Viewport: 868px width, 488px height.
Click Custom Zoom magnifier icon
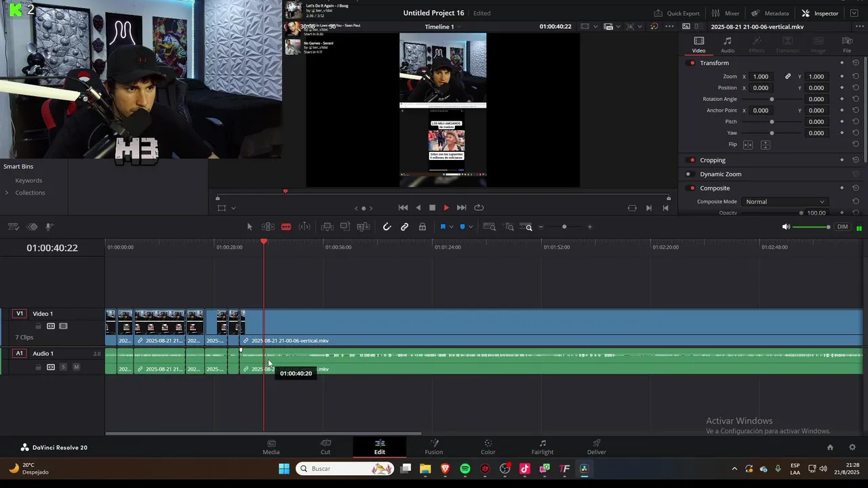point(526,227)
